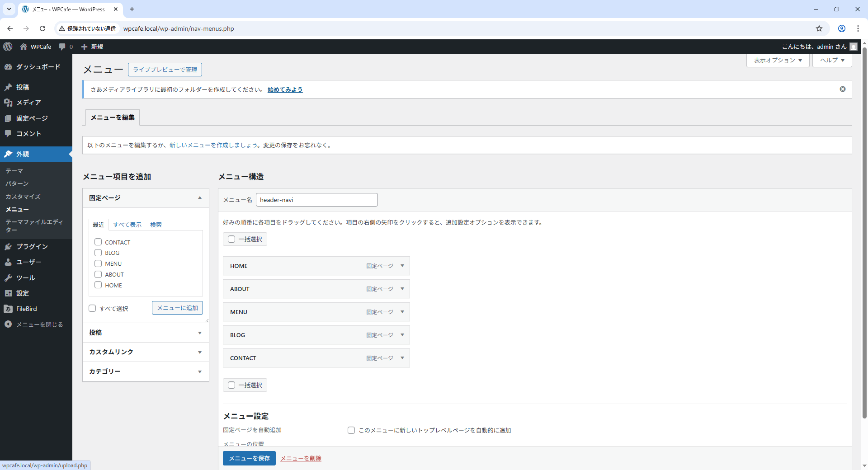Viewport: 868px width, 470px height.
Task: Enable auto-add new top-level pages
Action: pyautogui.click(x=351, y=430)
